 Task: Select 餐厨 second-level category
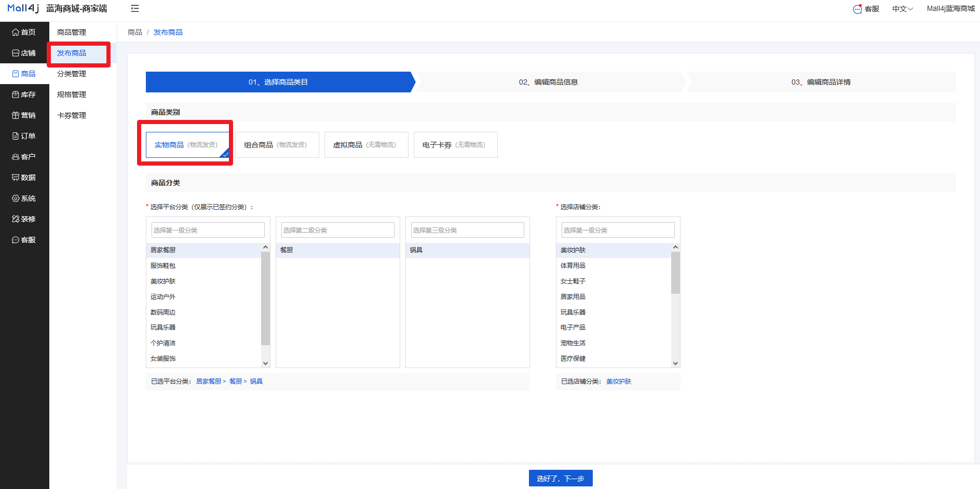338,250
